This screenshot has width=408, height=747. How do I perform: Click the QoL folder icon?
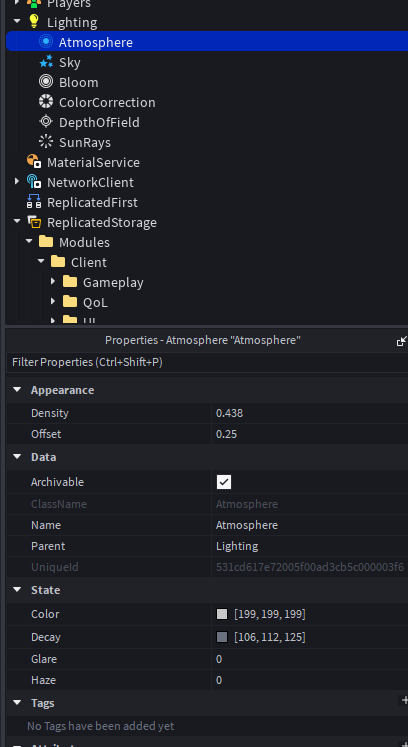click(x=70, y=302)
